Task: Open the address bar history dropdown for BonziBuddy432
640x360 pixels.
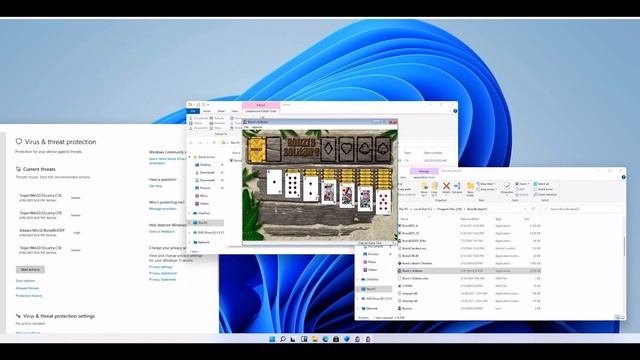Action: tap(525, 209)
